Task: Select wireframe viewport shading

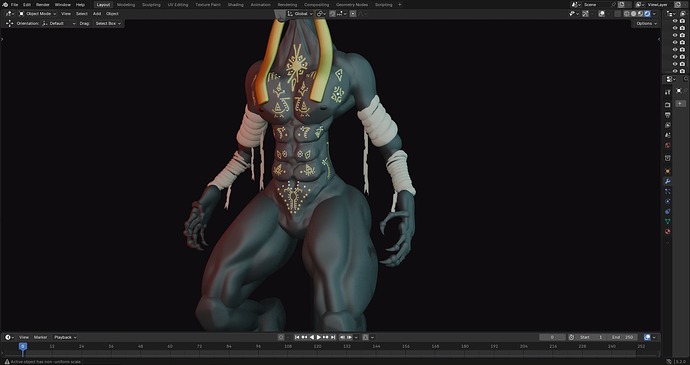Action: click(627, 14)
